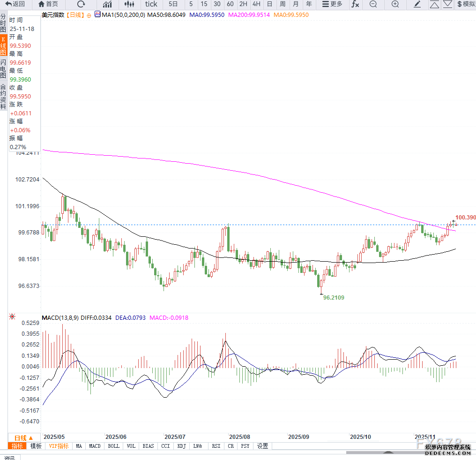Zoom in with the plus magnifier

[x=395, y=4]
